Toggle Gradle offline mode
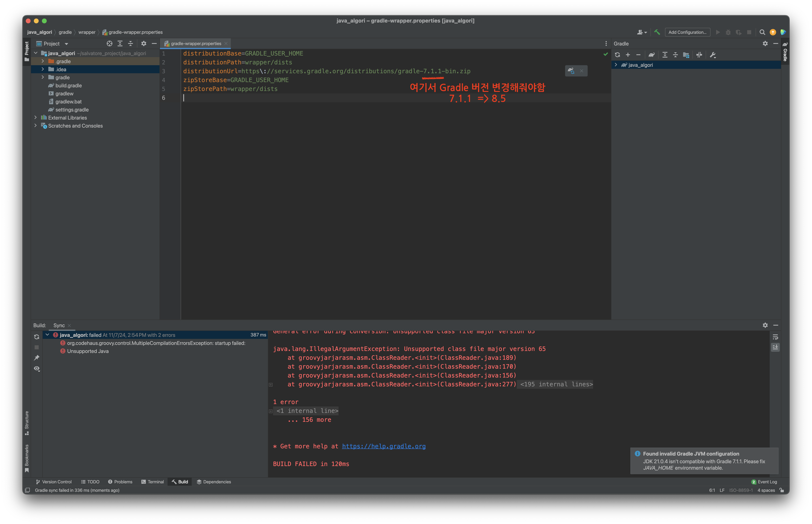 pyautogui.click(x=699, y=55)
